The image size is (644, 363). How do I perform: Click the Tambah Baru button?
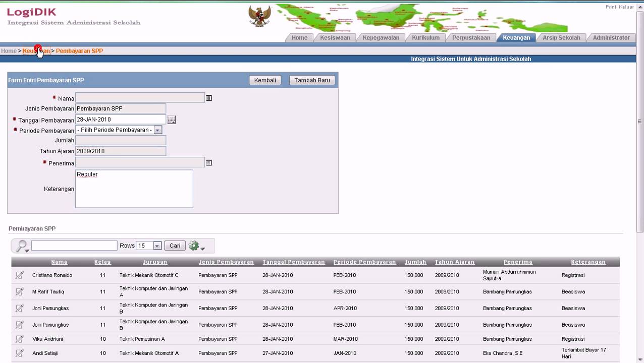tap(312, 80)
